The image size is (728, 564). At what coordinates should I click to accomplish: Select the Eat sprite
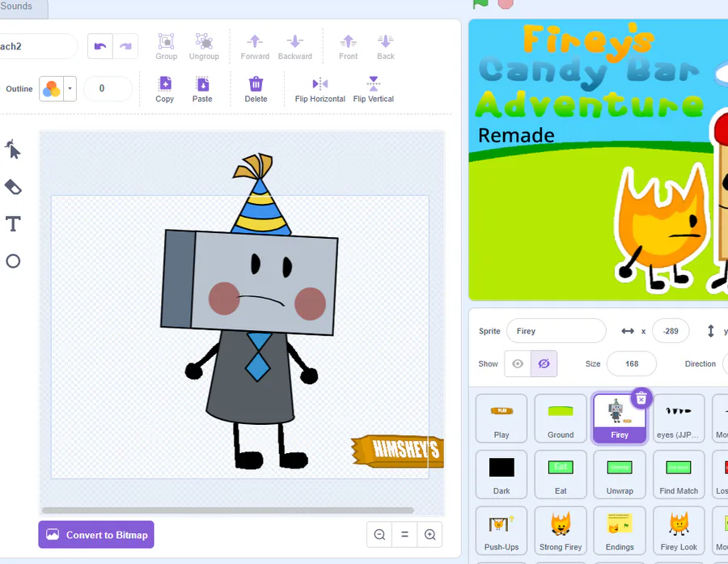[561, 475]
